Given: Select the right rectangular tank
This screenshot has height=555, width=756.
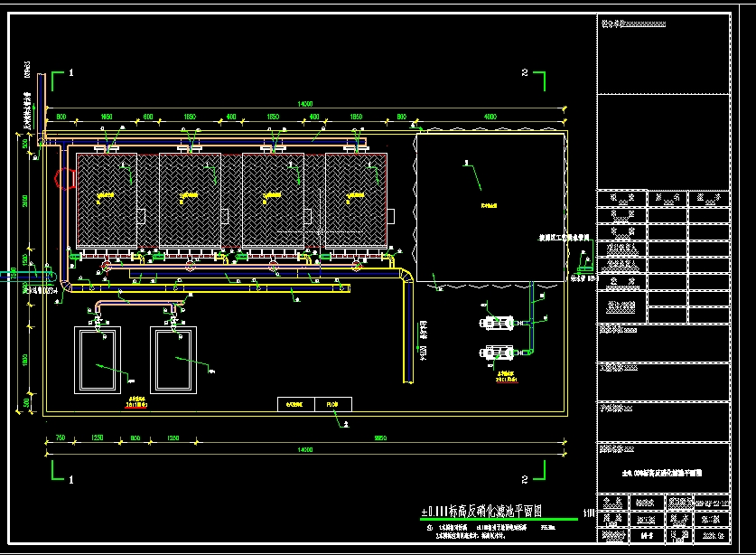Looking at the screenshot, I should [x=173, y=360].
